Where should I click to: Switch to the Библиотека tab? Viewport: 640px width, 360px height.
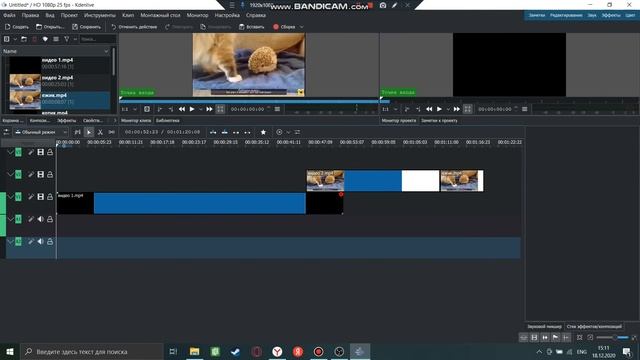tap(168, 120)
